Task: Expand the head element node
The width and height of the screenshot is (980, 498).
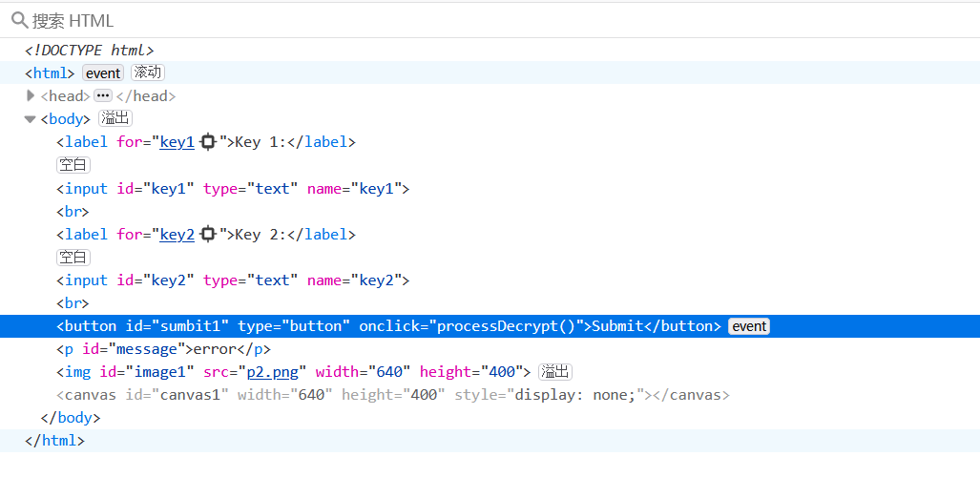Action: 30,95
